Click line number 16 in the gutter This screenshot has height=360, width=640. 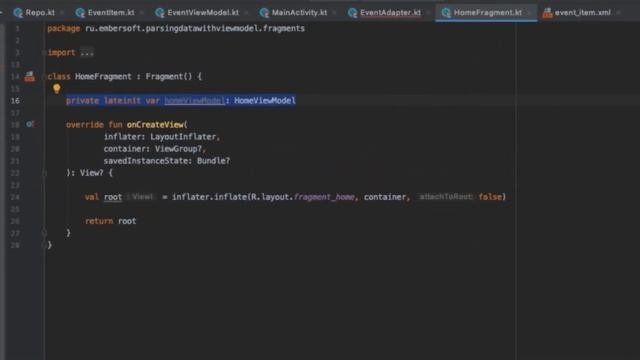point(15,100)
